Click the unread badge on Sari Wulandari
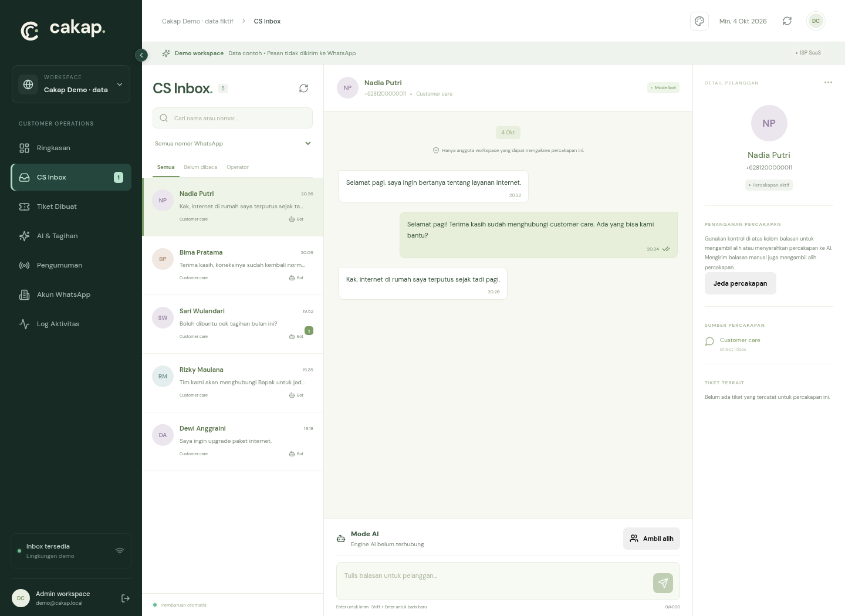 pos(309,331)
